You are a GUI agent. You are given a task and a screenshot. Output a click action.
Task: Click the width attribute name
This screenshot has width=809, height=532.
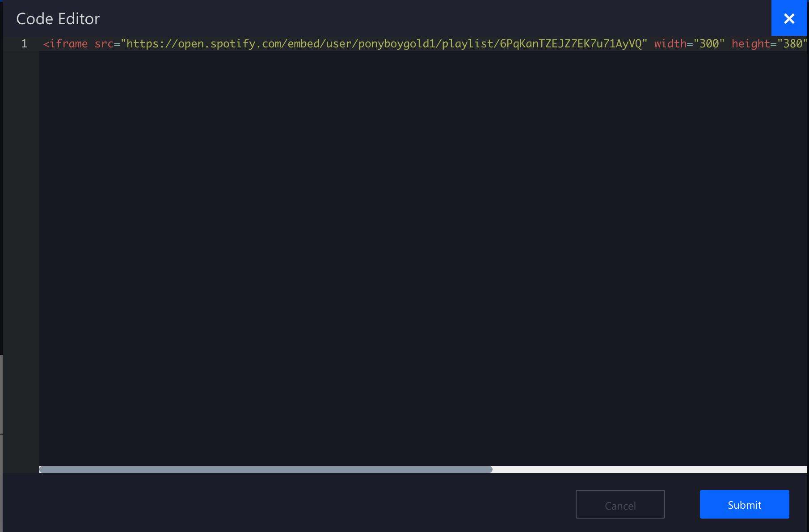point(670,44)
